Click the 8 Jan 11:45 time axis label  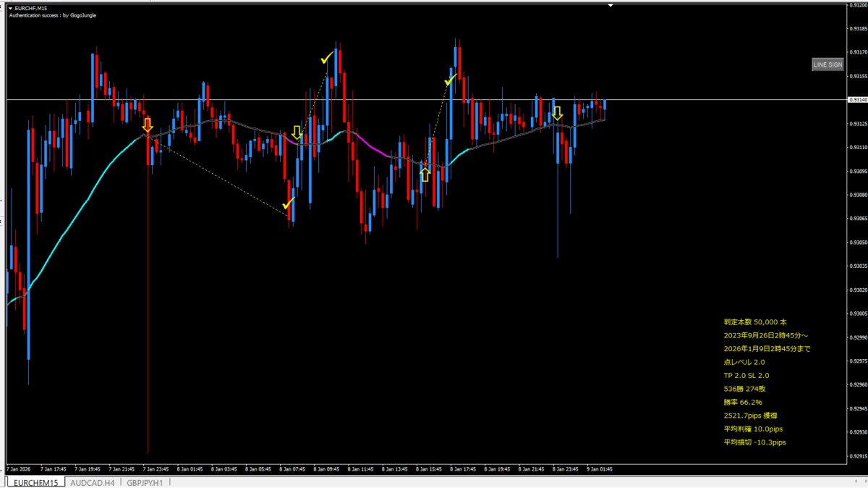[x=360, y=468]
